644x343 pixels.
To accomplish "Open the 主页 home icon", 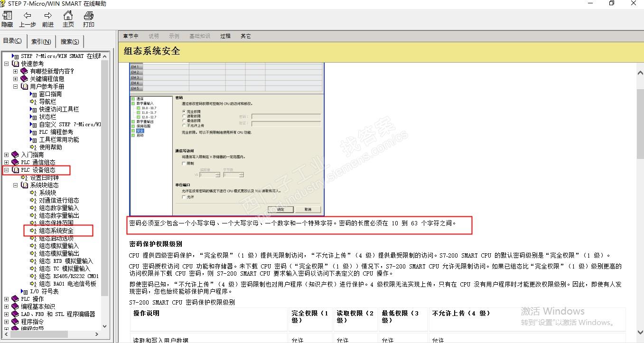I will (68, 16).
